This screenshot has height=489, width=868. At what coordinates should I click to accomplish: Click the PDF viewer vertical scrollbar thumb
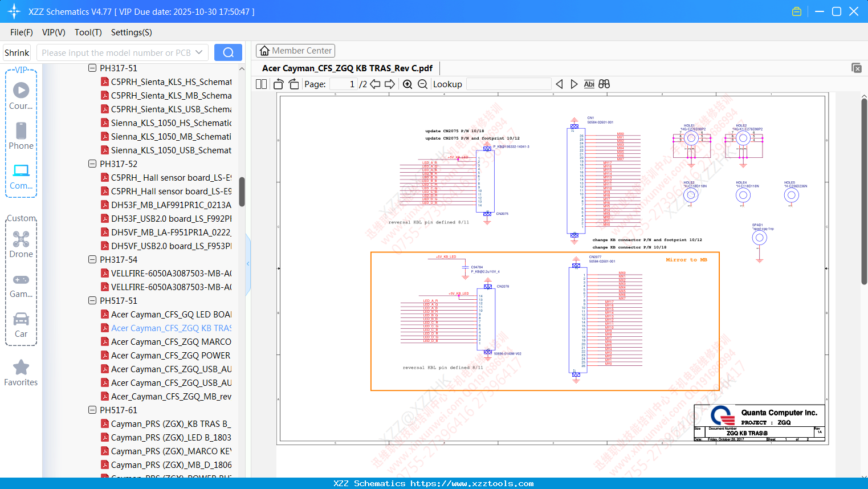[864, 191]
